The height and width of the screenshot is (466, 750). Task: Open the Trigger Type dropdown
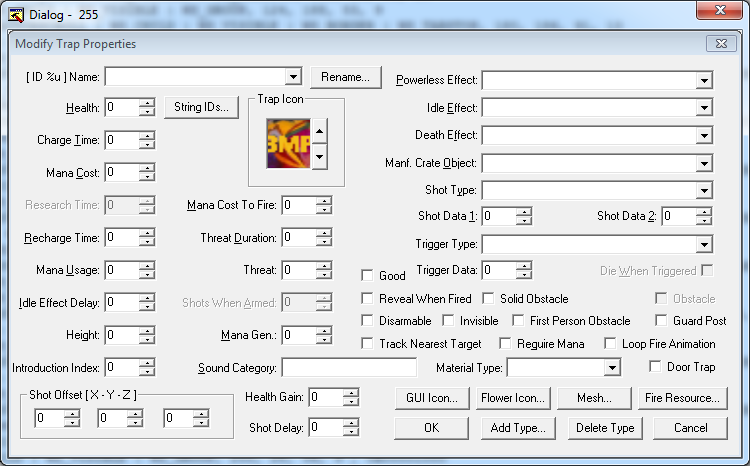pyautogui.click(x=704, y=244)
